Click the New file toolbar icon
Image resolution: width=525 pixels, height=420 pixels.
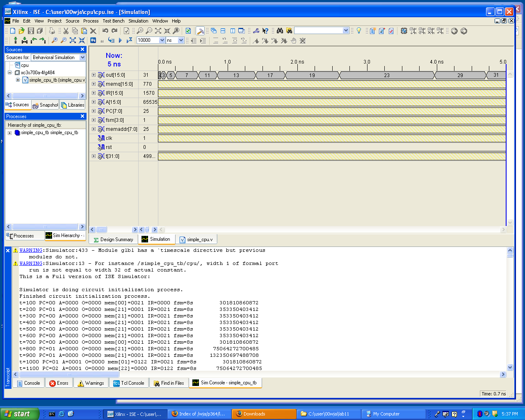[13, 31]
